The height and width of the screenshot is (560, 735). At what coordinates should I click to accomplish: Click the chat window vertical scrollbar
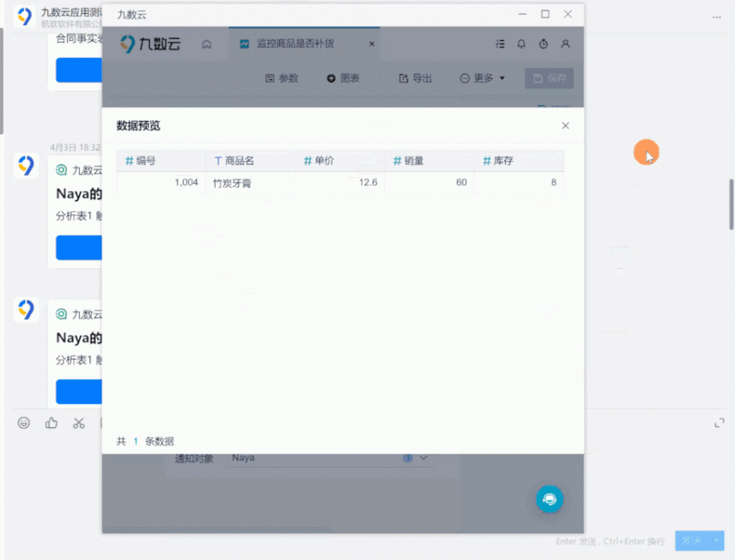[x=731, y=205]
